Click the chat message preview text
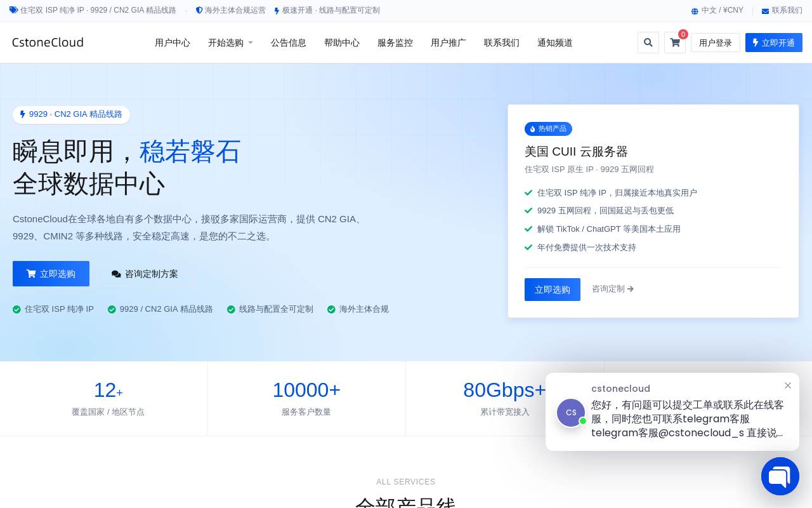 point(688,419)
